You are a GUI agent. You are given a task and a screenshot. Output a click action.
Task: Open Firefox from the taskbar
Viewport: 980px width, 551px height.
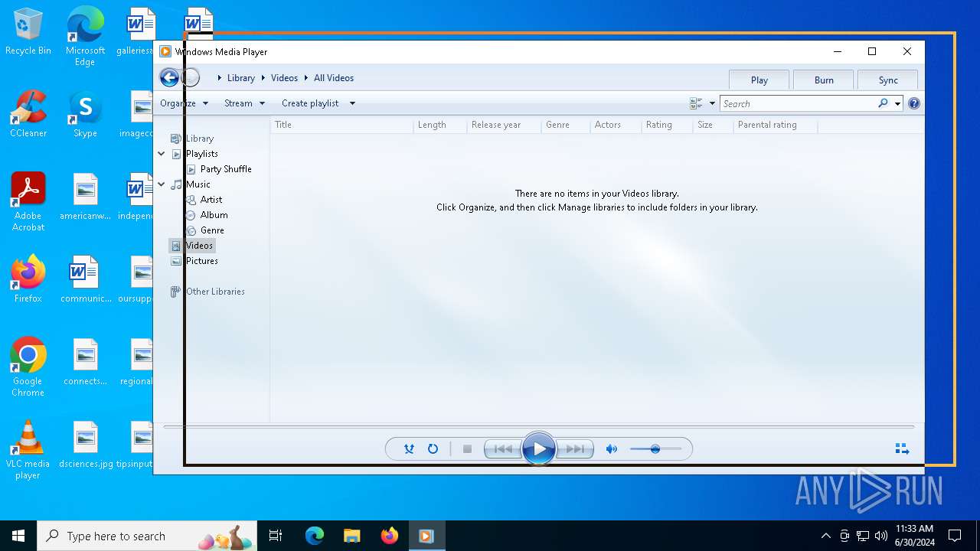[389, 536]
